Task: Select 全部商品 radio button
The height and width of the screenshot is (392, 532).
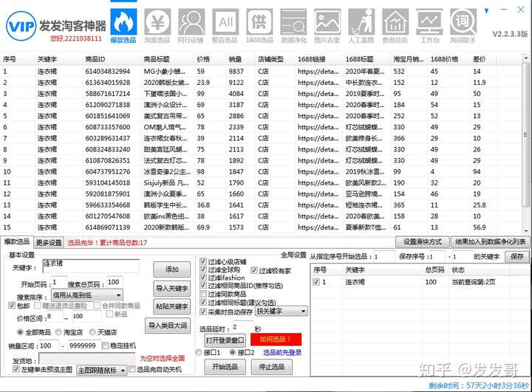Action: (20, 332)
